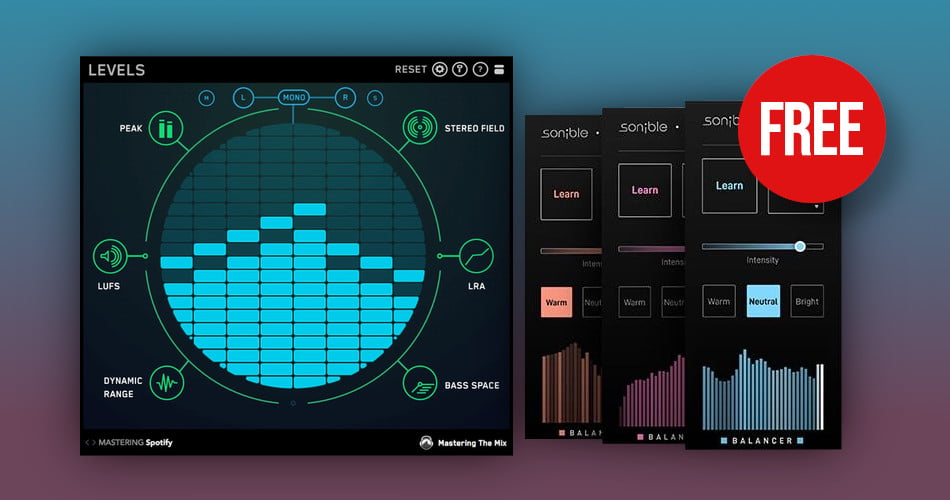The width and height of the screenshot is (950, 500).
Task: Toggle the R channel solo button
Action: tap(345, 97)
